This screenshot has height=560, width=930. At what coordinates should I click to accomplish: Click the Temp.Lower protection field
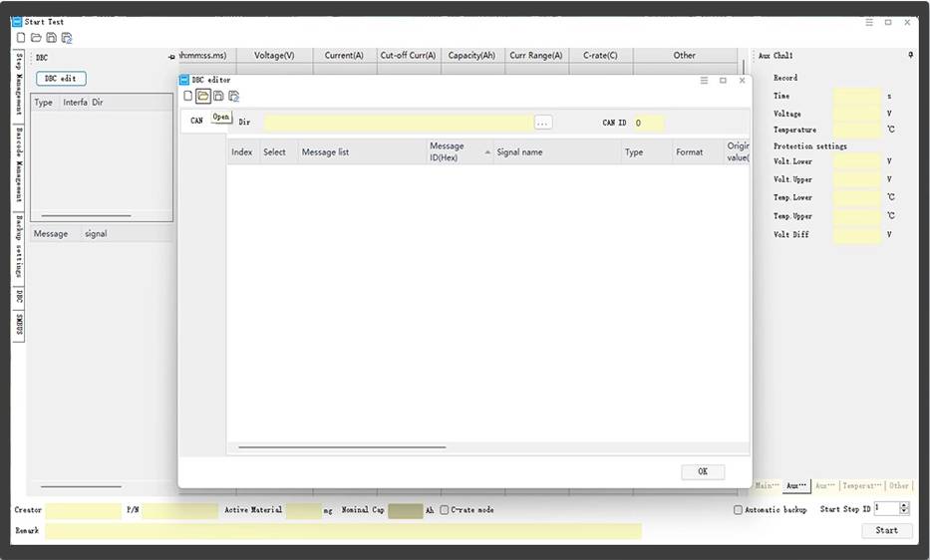click(857, 197)
